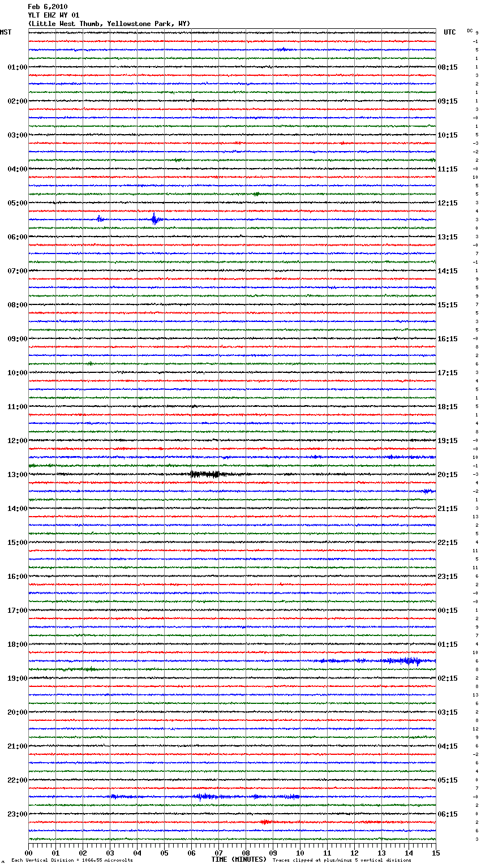
Task: Click the '12' minute tick label
Action: coord(354,853)
